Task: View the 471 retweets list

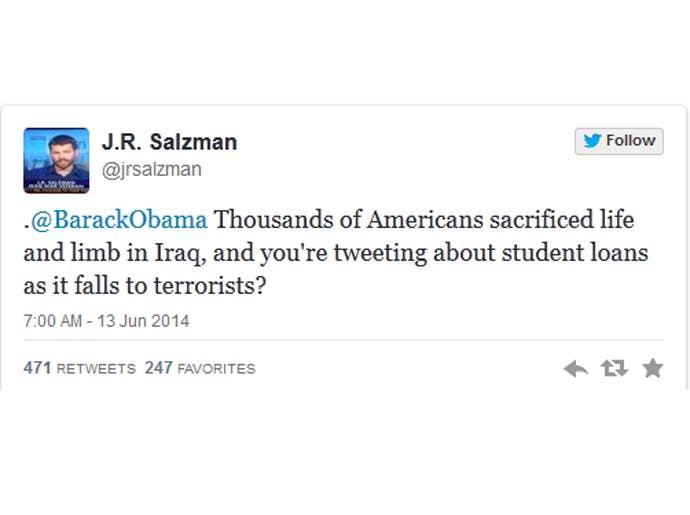Action: [80, 368]
